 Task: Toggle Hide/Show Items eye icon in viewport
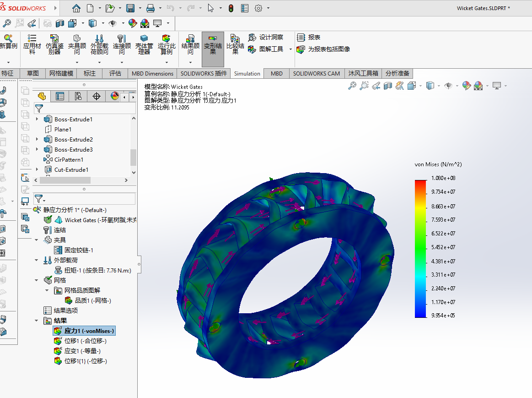(448, 86)
